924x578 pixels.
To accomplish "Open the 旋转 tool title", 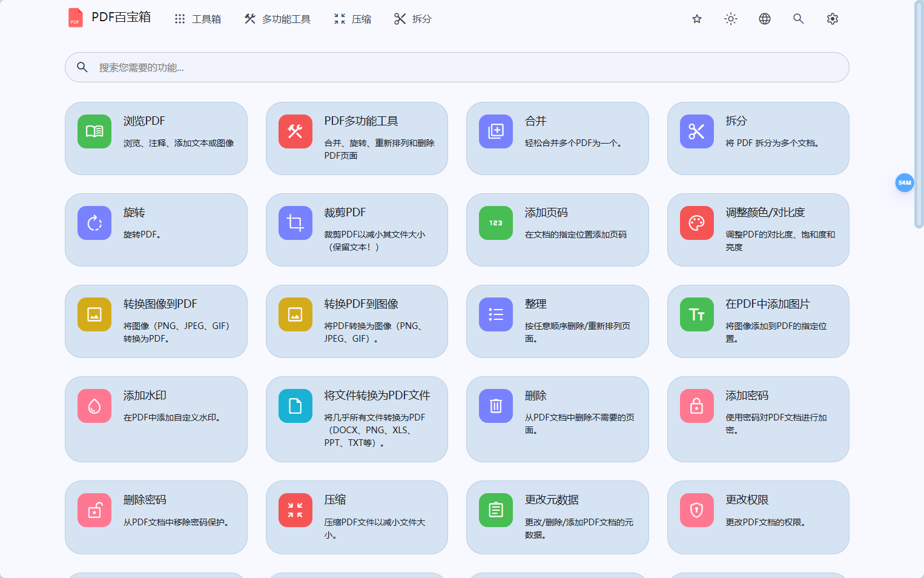I will point(134,213).
